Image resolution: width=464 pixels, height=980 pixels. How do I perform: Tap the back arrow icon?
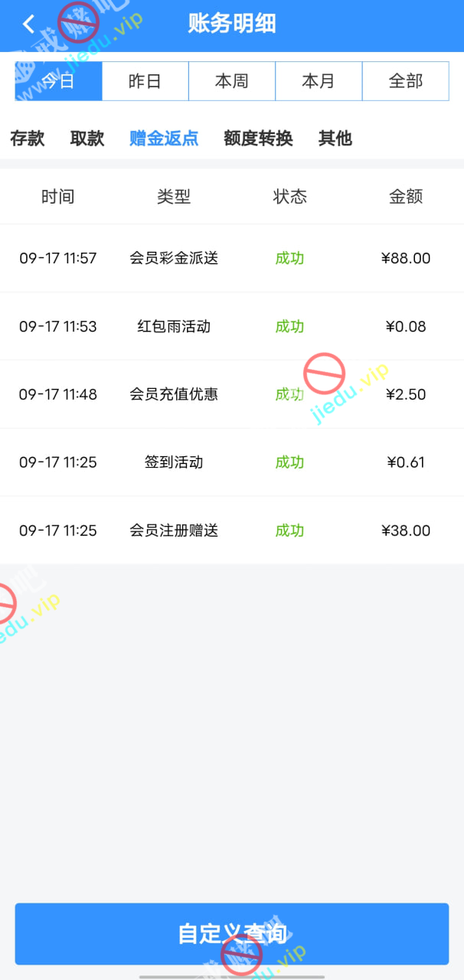tap(29, 24)
